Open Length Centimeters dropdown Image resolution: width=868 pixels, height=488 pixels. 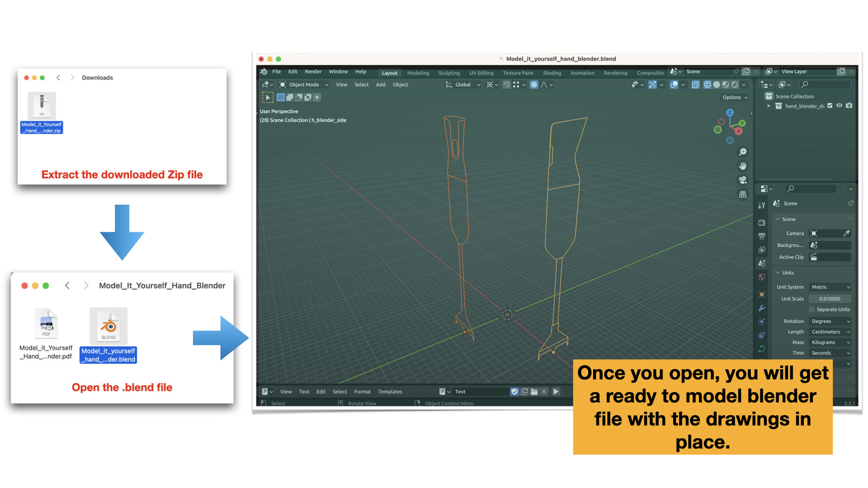(x=830, y=332)
